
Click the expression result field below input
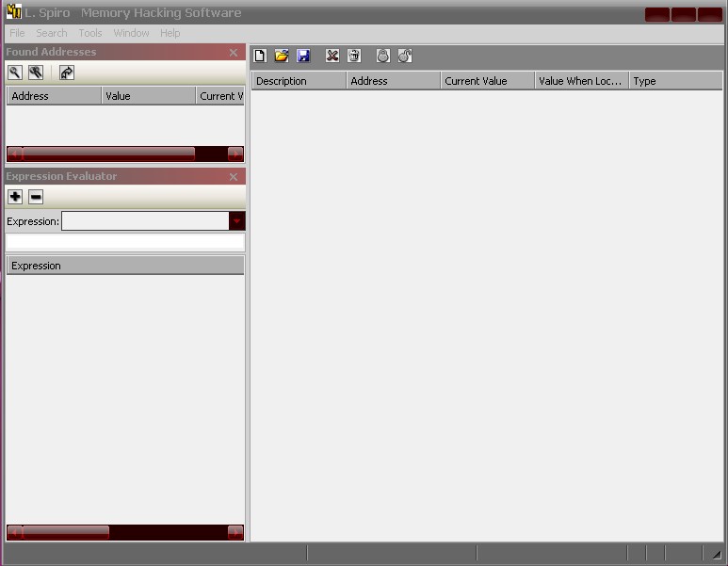pos(125,242)
